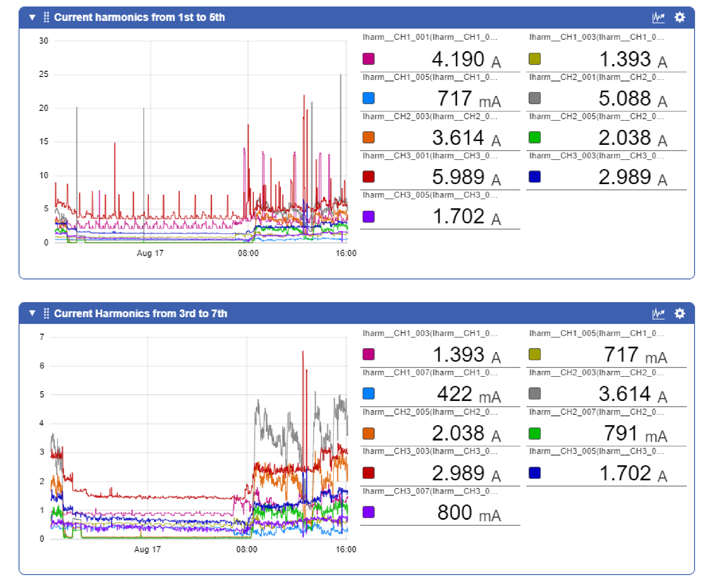The height and width of the screenshot is (588, 708).
Task: Click blue swatch for CH1_005 717 mA top panel
Action: 368,98
